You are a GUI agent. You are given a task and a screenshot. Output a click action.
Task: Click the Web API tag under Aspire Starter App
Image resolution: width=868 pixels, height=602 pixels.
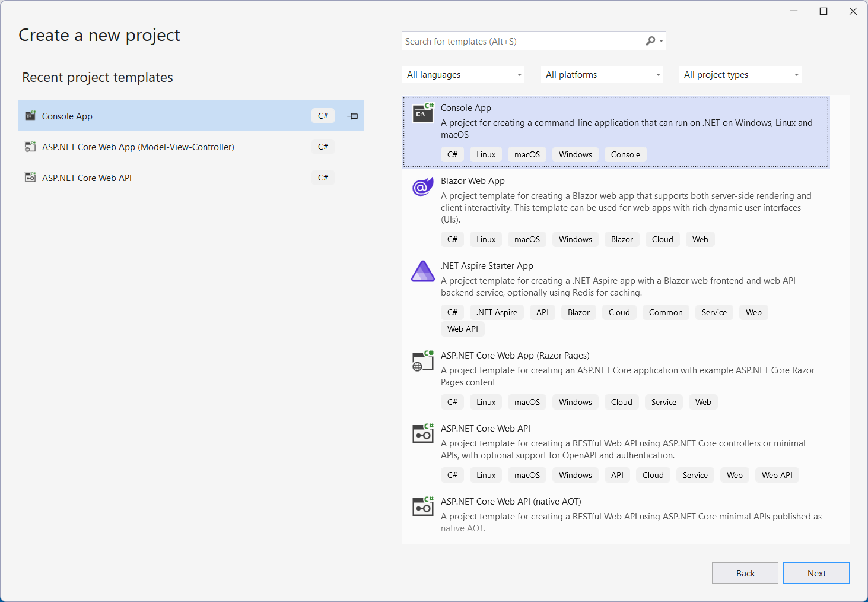tap(462, 329)
